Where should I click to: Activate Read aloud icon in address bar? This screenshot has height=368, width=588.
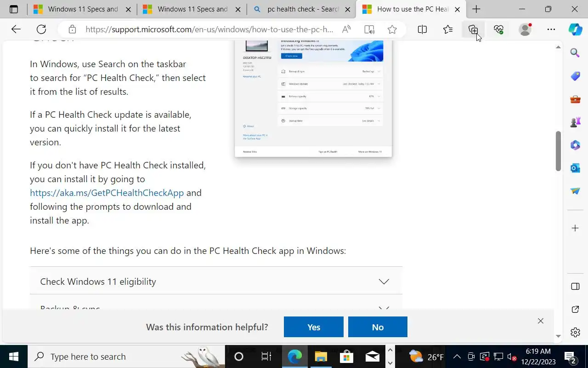click(x=347, y=29)
